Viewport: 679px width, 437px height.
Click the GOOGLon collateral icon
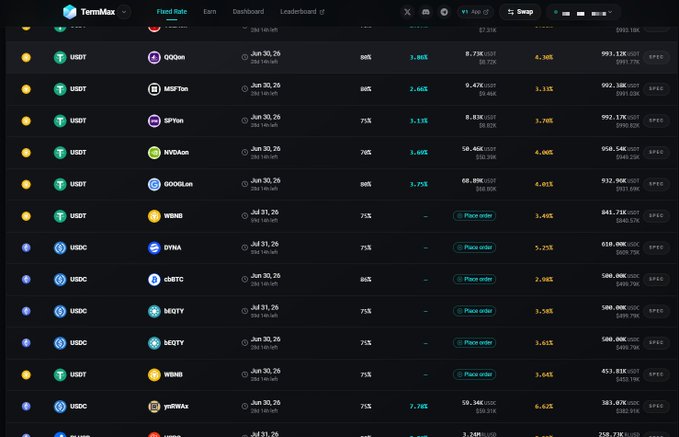pyautogui.click(x=154, y=184)
